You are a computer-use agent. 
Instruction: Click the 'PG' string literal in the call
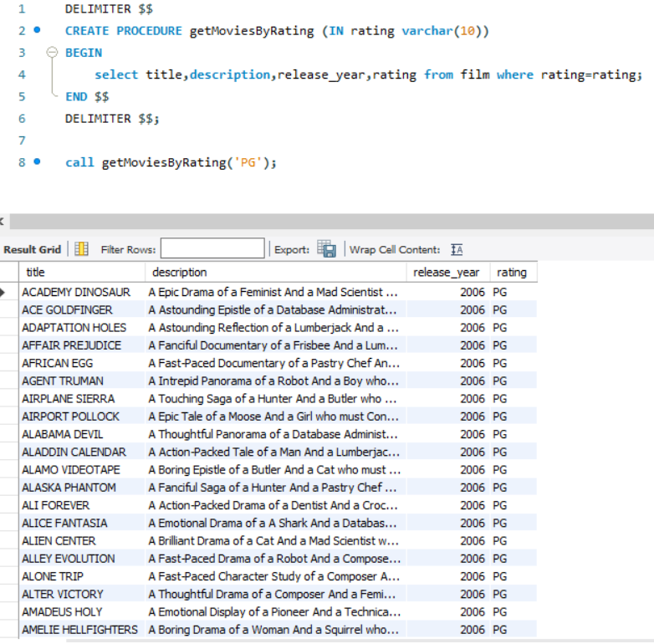pyautogui.click(x=248, y=162)
